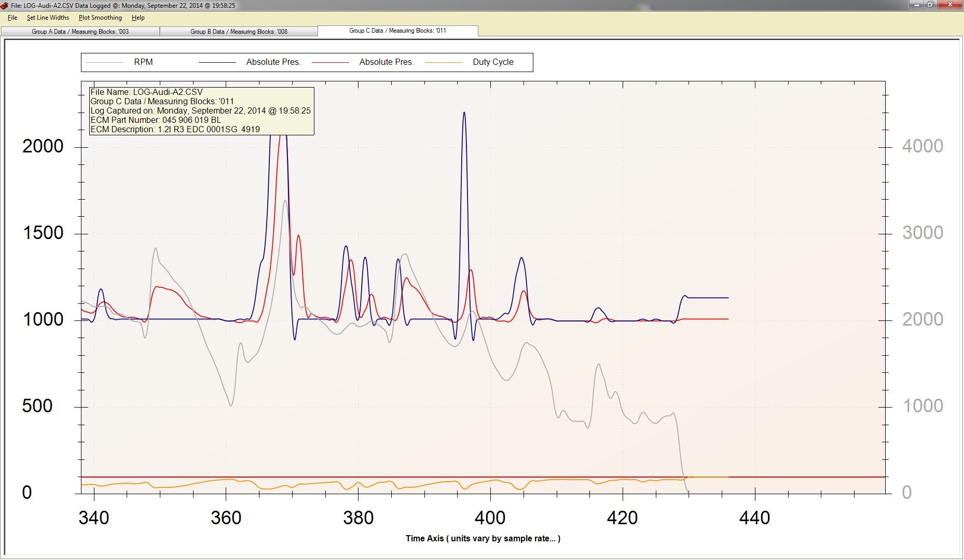This screenshot has width=964, height=560.
Task: Close the log viewer window
Action: (951, 5)
